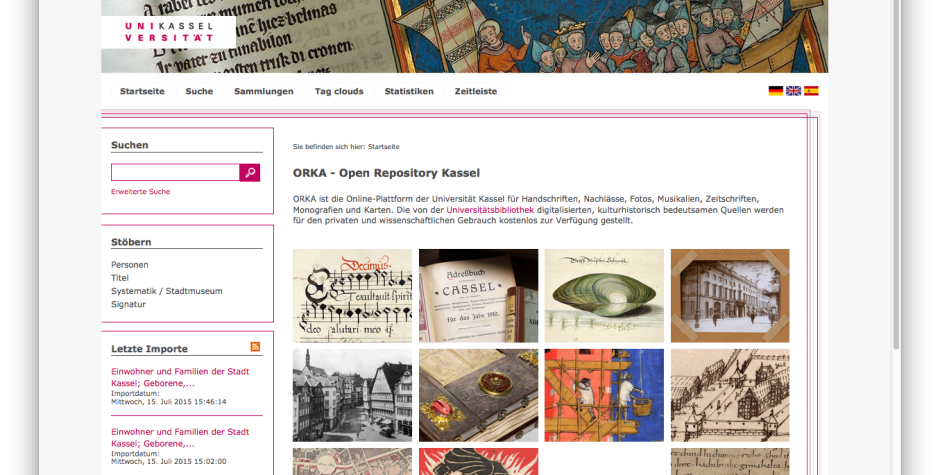
Task: Select Zeitleiste in the navigation bar
Action: click(475, 91)
